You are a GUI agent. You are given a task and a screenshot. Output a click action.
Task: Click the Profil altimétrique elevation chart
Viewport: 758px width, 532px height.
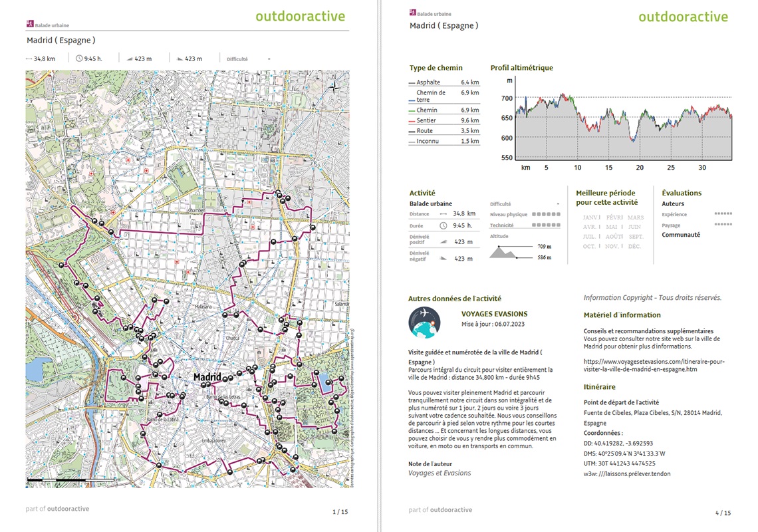tap(617, 123)
